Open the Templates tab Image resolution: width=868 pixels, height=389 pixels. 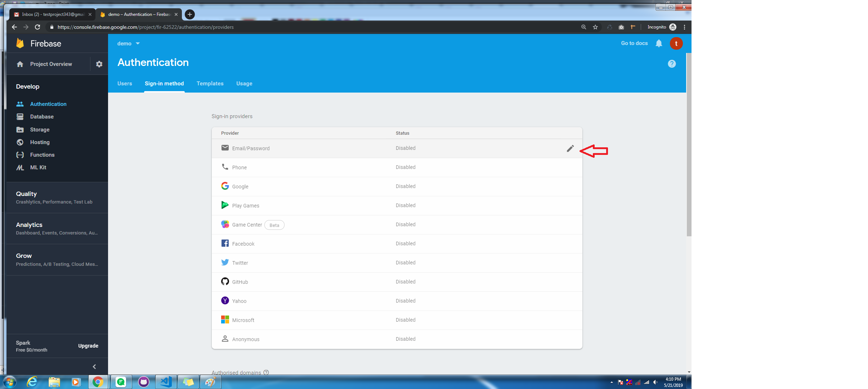coord(210,84)
